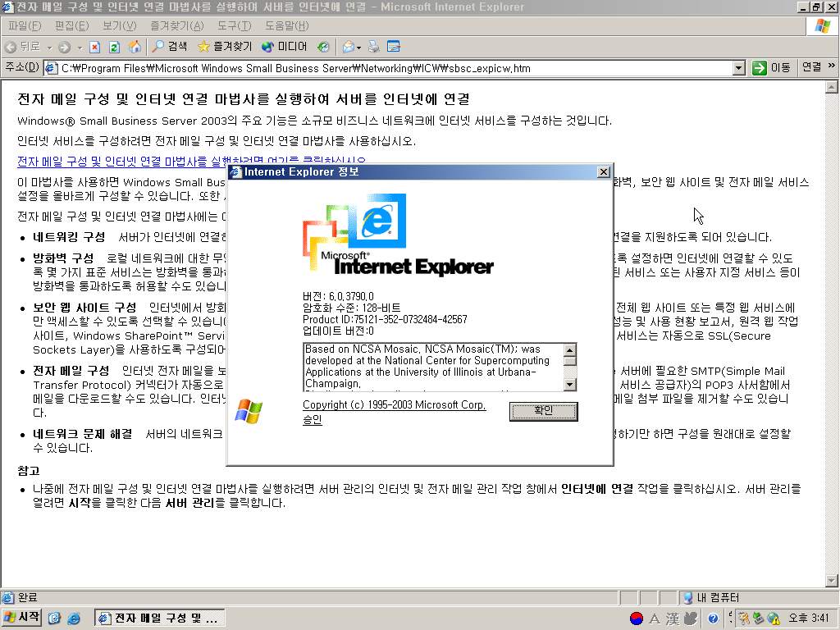This screenshot has height=630, width=840.
Task: Click the green arrow device tray icon
Action: pos(758,619)
